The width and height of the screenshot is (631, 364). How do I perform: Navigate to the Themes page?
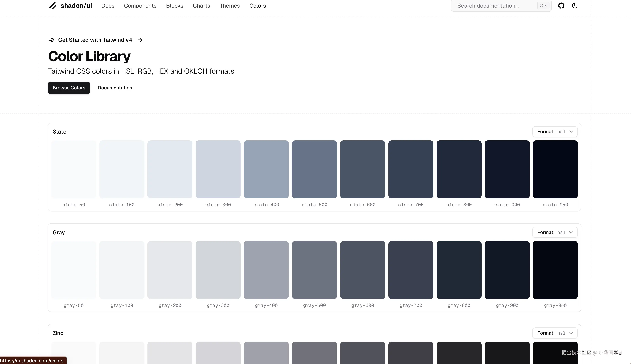[x=229, y=6]
